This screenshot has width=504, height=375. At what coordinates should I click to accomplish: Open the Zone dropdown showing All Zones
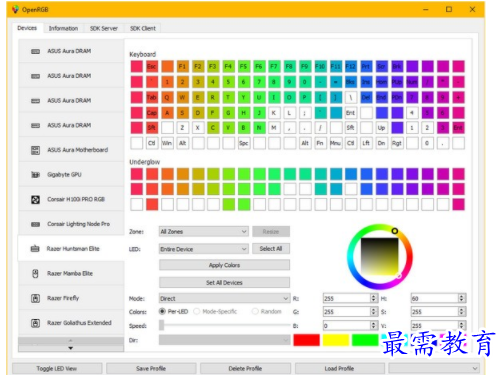204,231
